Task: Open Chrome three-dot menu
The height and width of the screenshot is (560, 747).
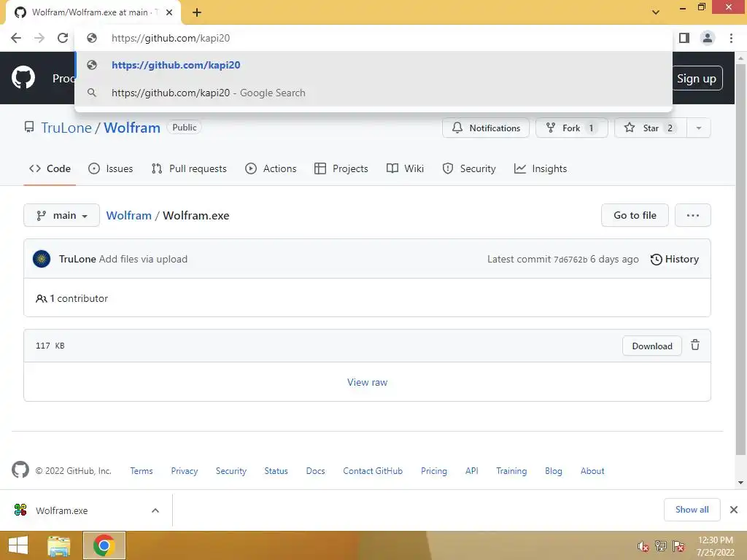Action: click(x=731, y=38)
